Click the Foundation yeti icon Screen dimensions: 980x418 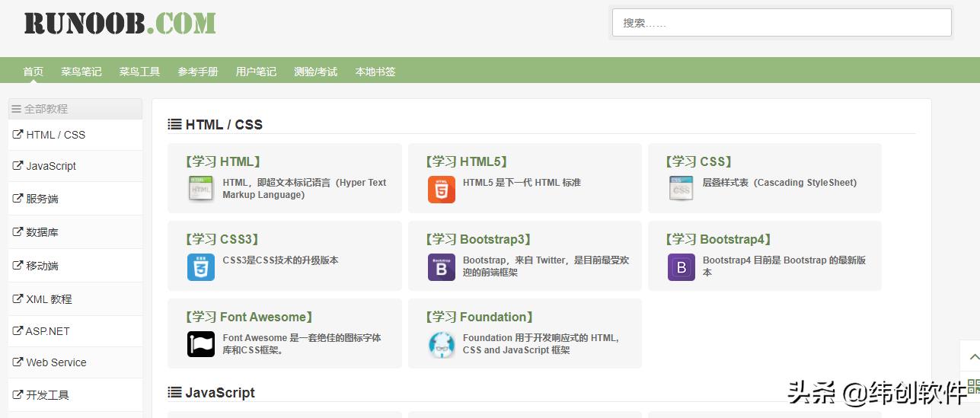tap(441, 345)
